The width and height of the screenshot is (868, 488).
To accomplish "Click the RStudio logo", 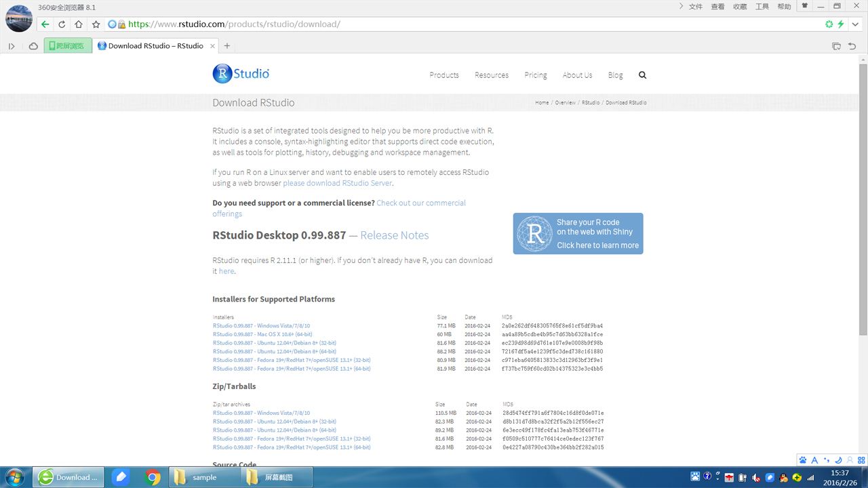I will click(241, 73).
